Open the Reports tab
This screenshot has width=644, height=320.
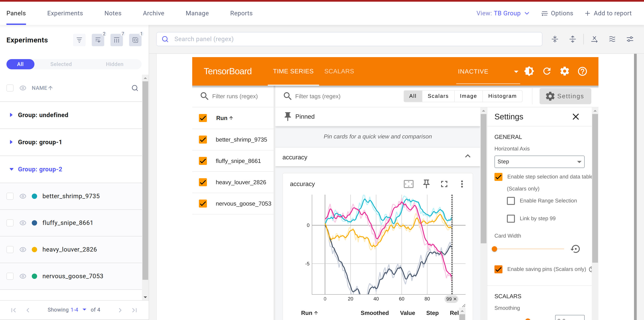point(241,13)
